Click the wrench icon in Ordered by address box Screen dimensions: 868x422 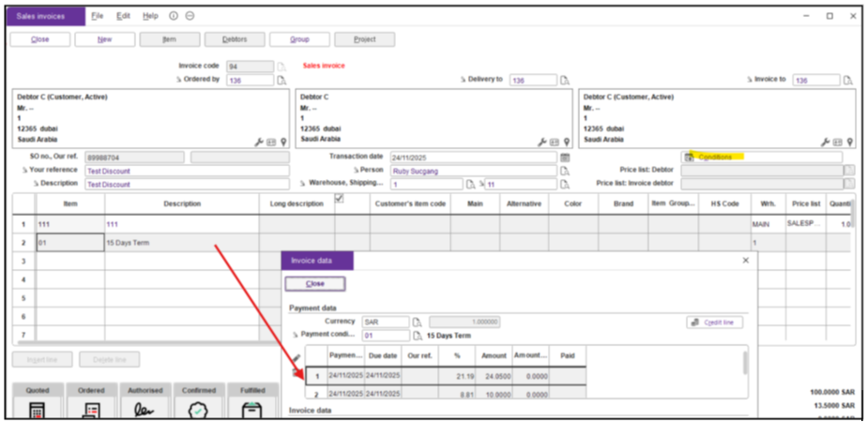point(258,142)
